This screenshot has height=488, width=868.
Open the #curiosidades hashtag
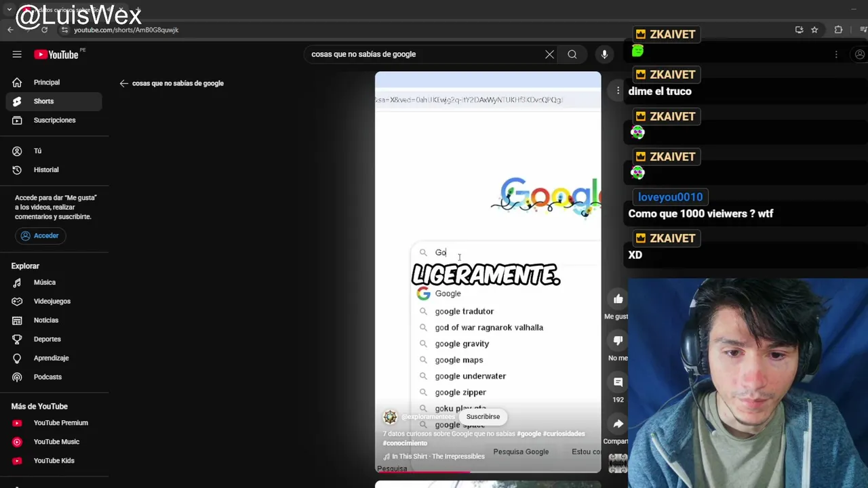click(564, 434)
